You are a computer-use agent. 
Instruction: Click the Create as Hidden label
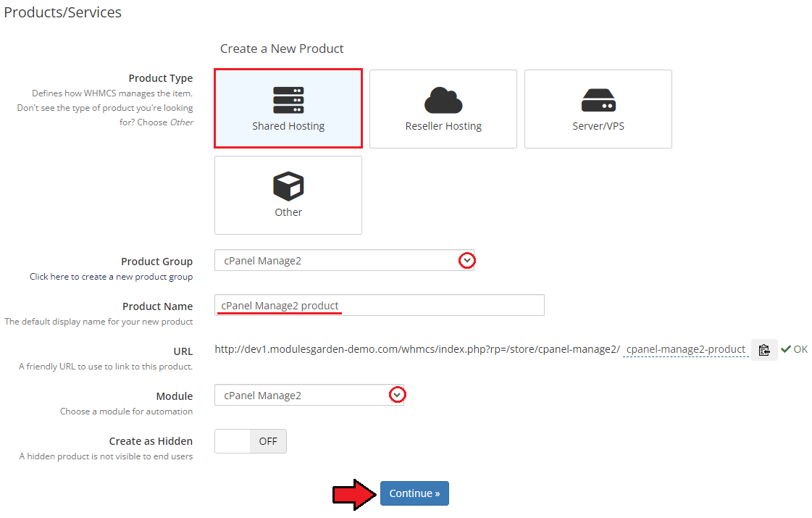pos(151,441)
